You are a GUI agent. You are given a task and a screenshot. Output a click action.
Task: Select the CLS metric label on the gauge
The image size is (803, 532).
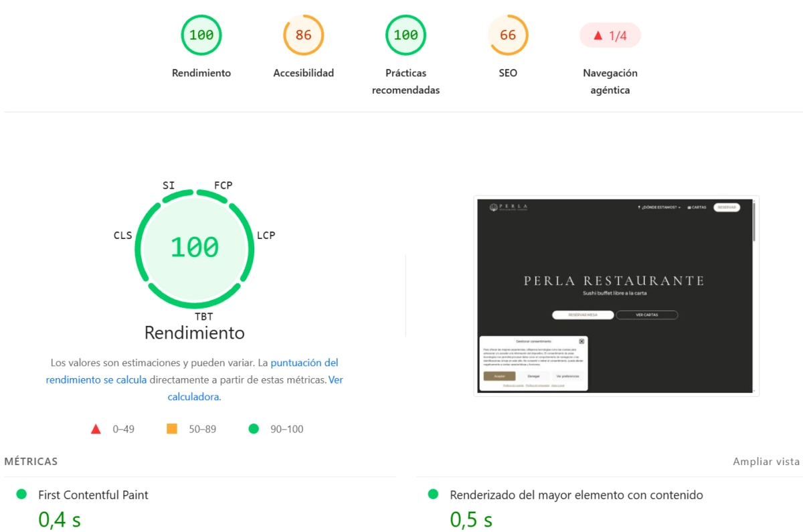coord(122,235)
